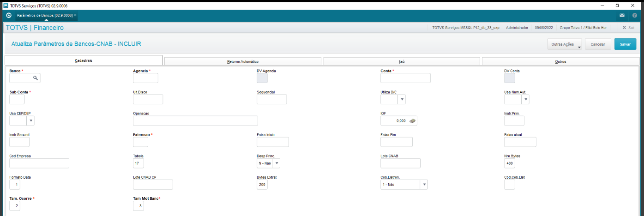Focus the Ult.Disco input field
The height and width of the screenshot is (216, 644).
[148, 99]
